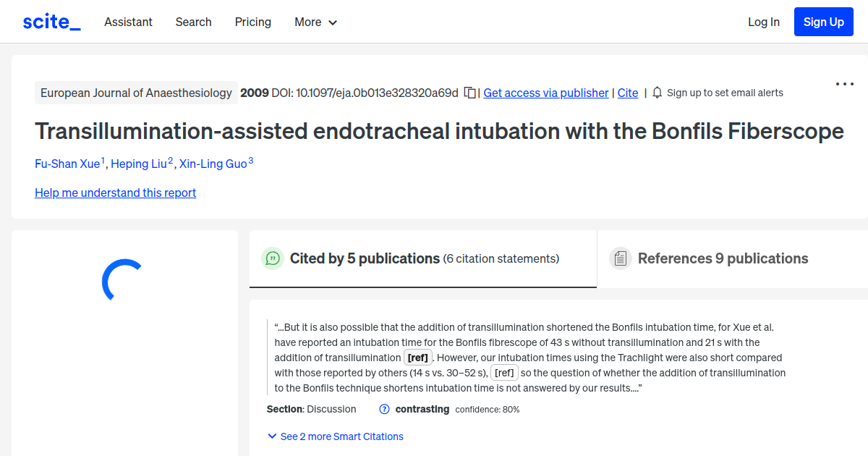Image resolution: width=868 pixels, height=456 pixels.
Task: Click the References document icon
Action: [x=621, y=258]
